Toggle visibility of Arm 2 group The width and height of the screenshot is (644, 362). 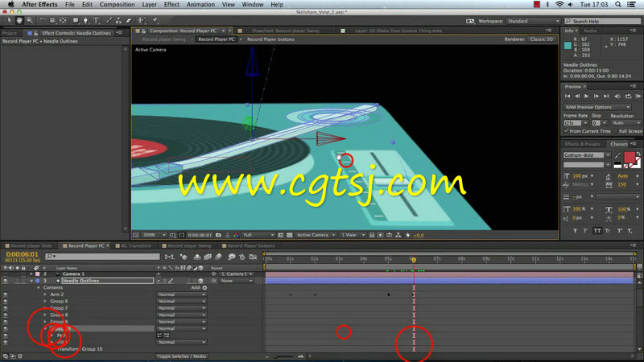[x=6, y=294]
